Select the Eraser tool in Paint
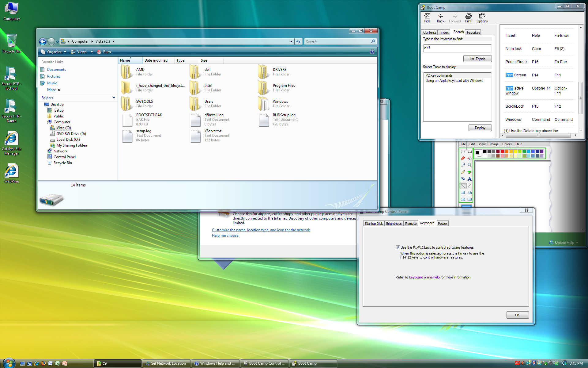 [x=463, y=159]
